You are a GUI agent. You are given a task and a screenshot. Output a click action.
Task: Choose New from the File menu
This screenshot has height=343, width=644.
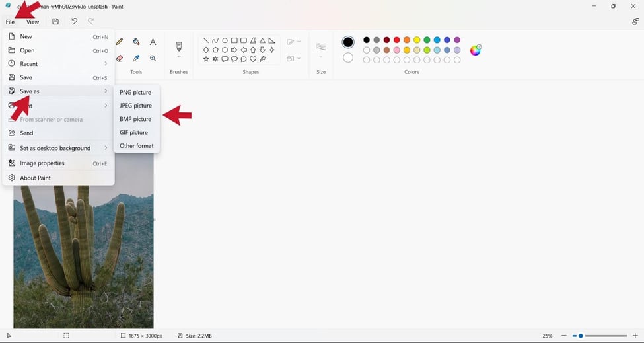pyautogui.click(x=58, y=36)
